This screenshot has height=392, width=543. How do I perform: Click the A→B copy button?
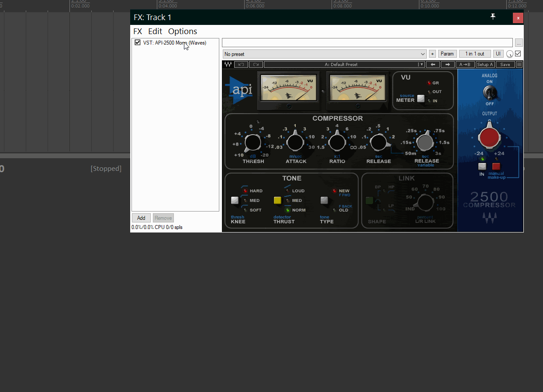pos(465,65)
